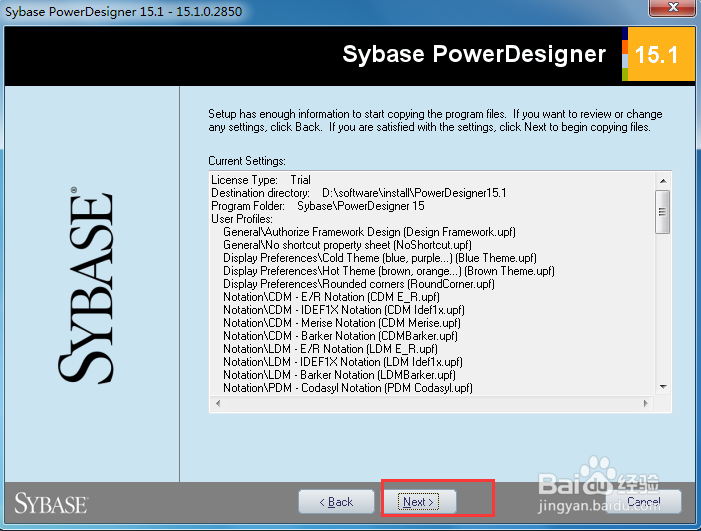This screenshot has width=701, height=531.
Task: Click the horizontal scroll right arrow
Action: [x=646, y=403]
